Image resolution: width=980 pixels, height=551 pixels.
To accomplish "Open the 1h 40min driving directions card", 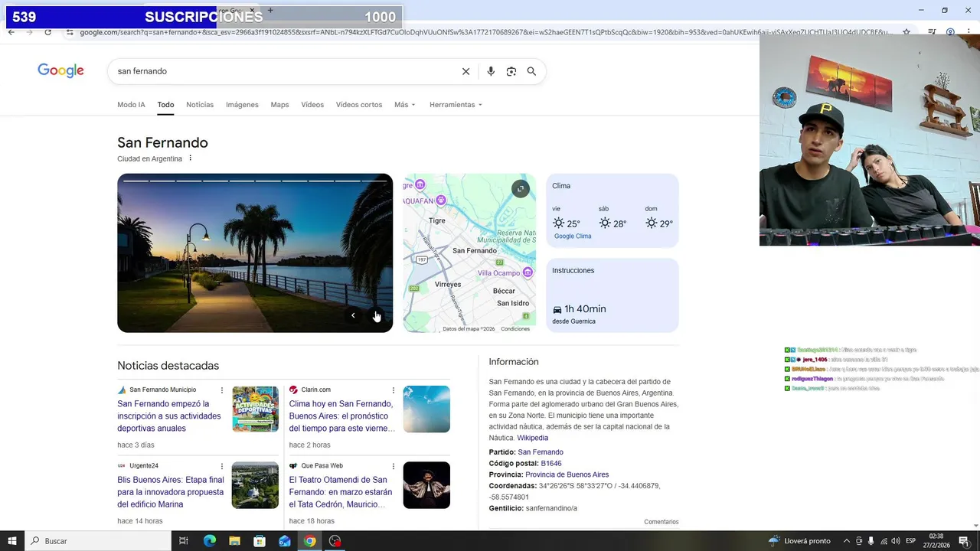I will click(612, 295).
